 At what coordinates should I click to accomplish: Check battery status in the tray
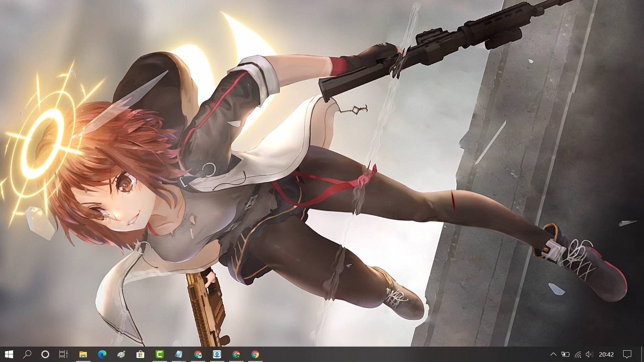[x=566, y=354]
